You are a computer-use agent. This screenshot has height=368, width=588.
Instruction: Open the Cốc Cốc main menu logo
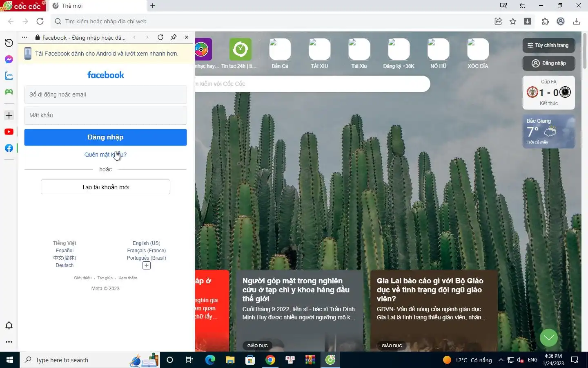(x=23, y=6)
